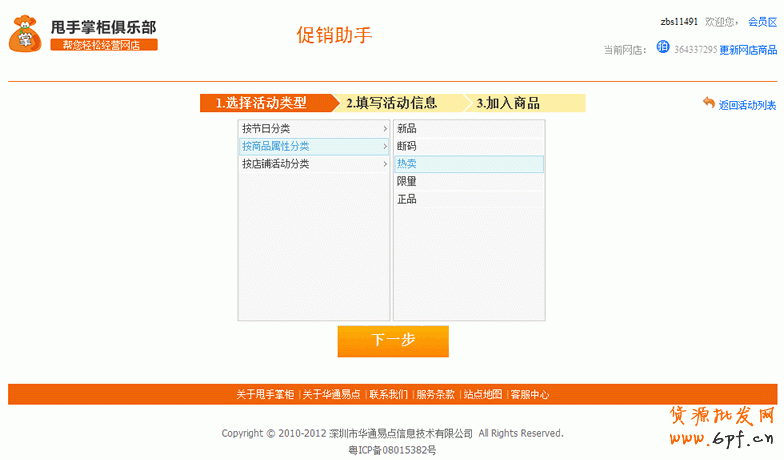784x460 pixels.
Task: Expand the 按商品属性分类 chevron arrow
Action: 385,147
